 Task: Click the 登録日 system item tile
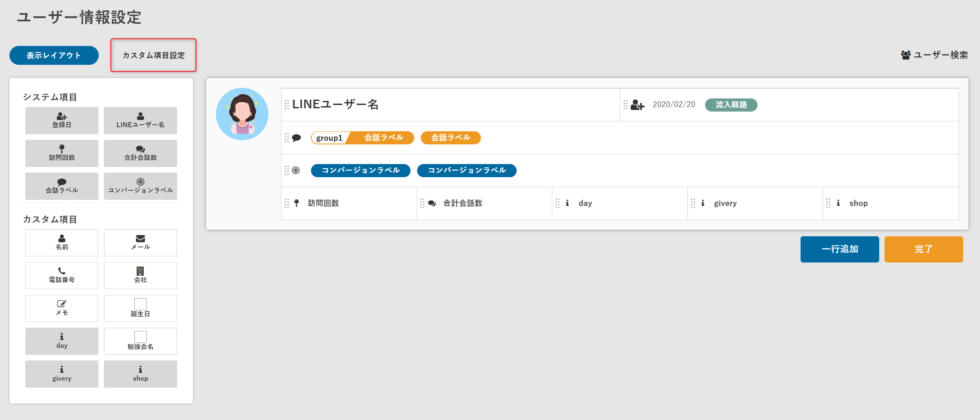61,121
